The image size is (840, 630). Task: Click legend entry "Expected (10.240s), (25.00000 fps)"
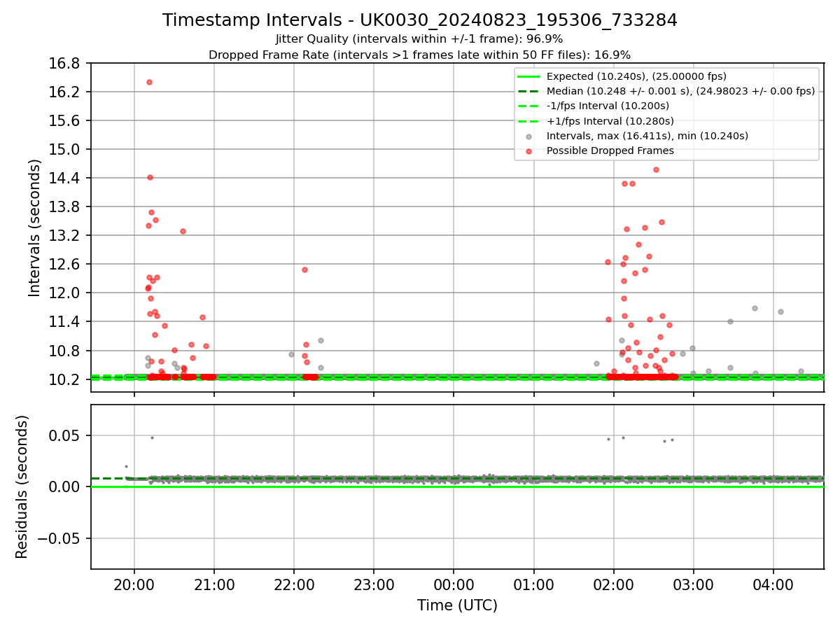636,76
